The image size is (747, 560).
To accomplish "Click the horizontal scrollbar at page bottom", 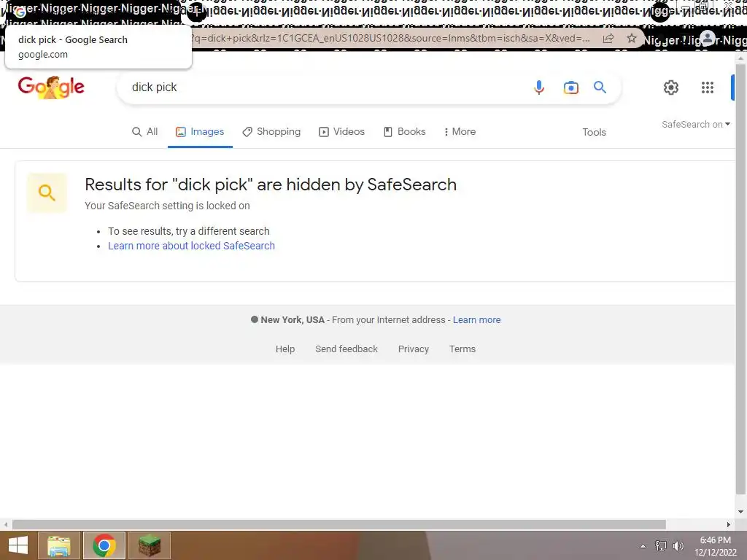I will point(338,524).
